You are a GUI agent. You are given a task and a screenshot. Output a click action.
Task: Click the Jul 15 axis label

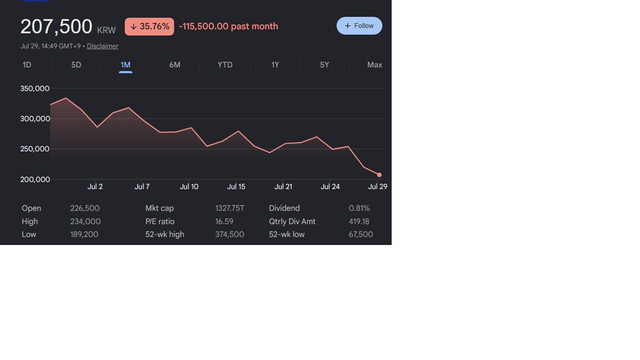[x=236, y=187]
